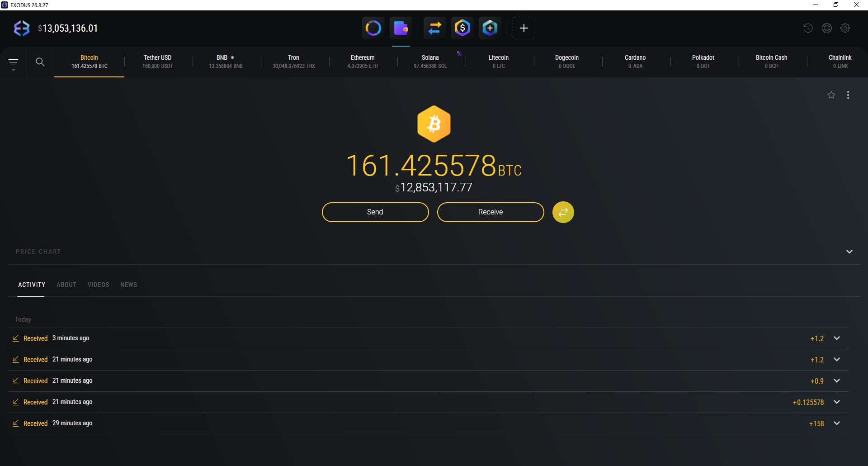
Task: Click the Send button
Action: [x=375, y=212]
